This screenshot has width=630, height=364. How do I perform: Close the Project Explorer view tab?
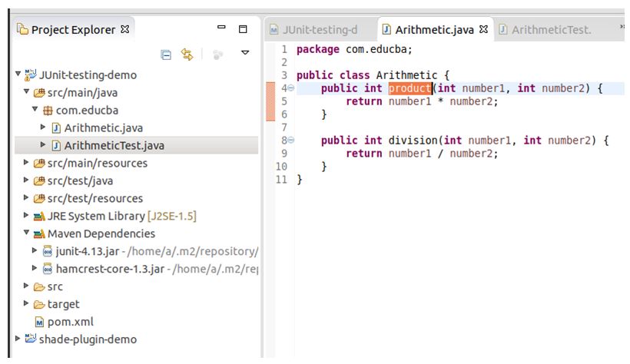125,29
